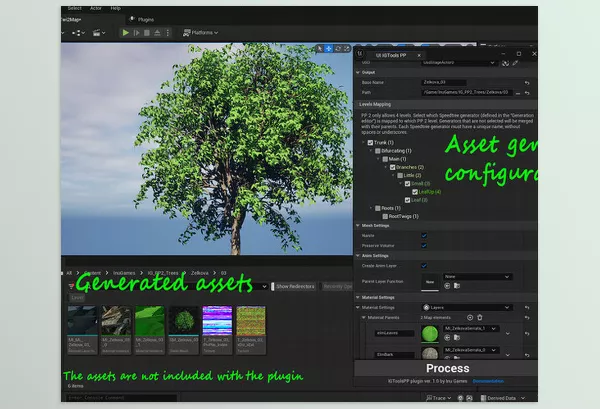Open the cinematics clapperboard dropdown
This screenshot has height=409, width=600.
(99, 33)
